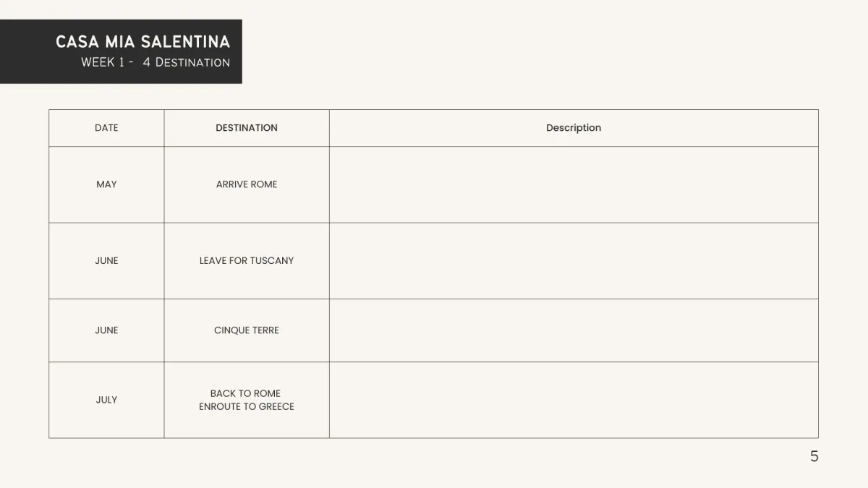Click the LEAVE FOR TUSCANY cell
This screenshot has width=868, height=488.
(247, 261)
